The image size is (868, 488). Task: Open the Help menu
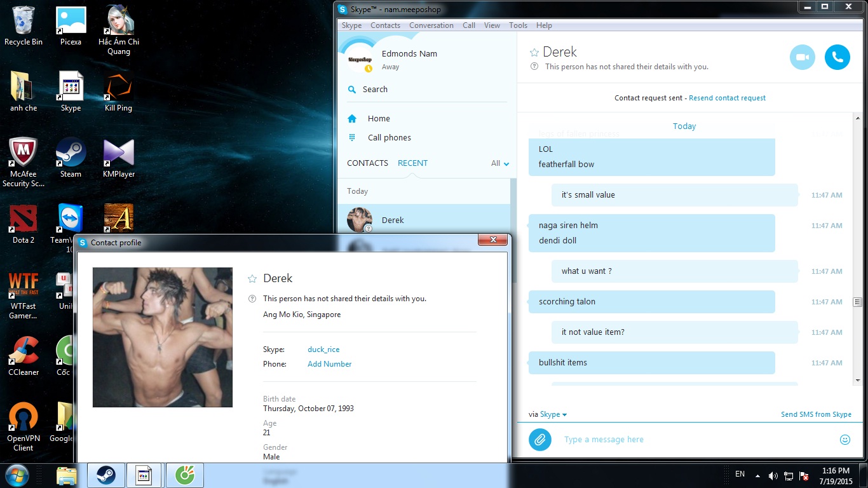click(544, 25)
